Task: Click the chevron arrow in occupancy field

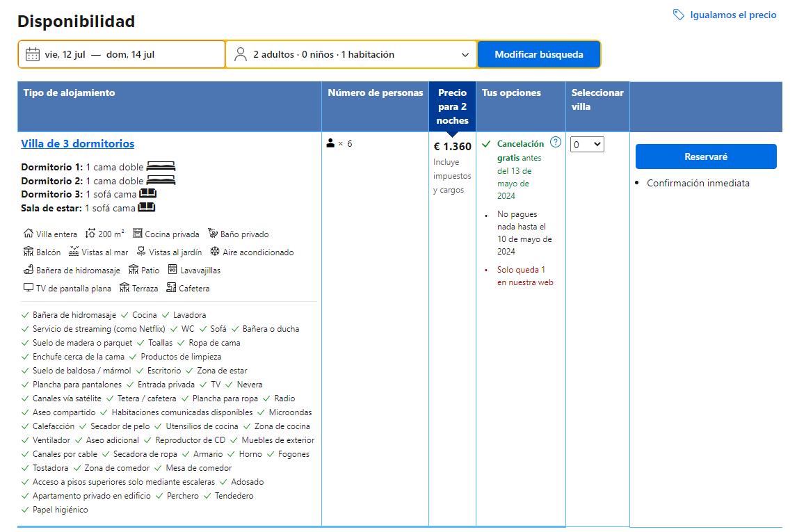Action: 465,55
